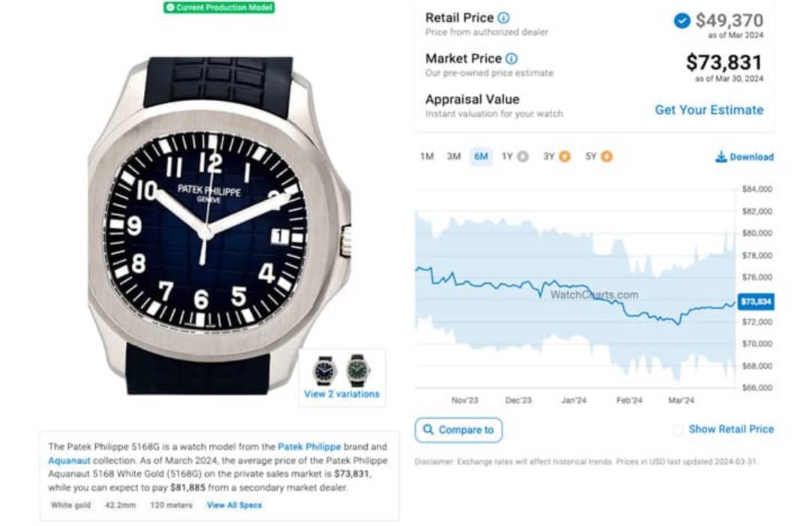Click the Market Price info icon
The height and width of the screenshot is (526, 812).
click(x=511, y=58)
